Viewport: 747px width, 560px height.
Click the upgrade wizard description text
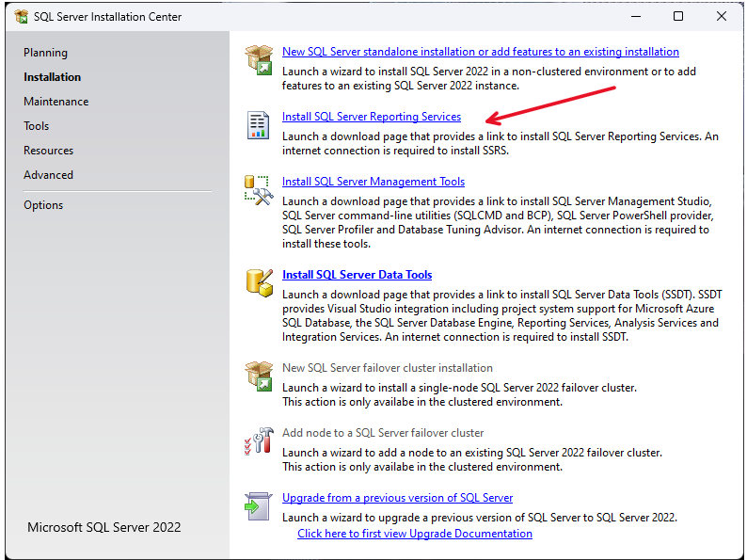(x=480, y=517)
